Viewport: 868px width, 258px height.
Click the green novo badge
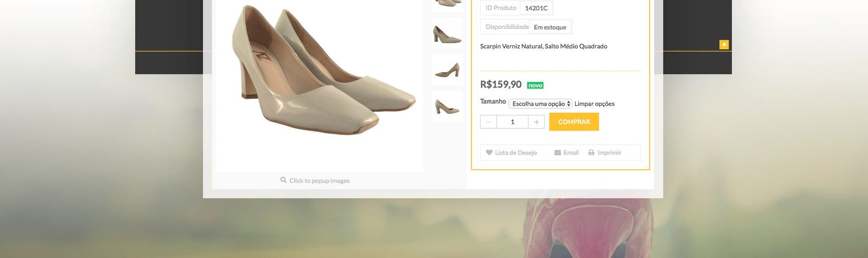click(535, 85)
